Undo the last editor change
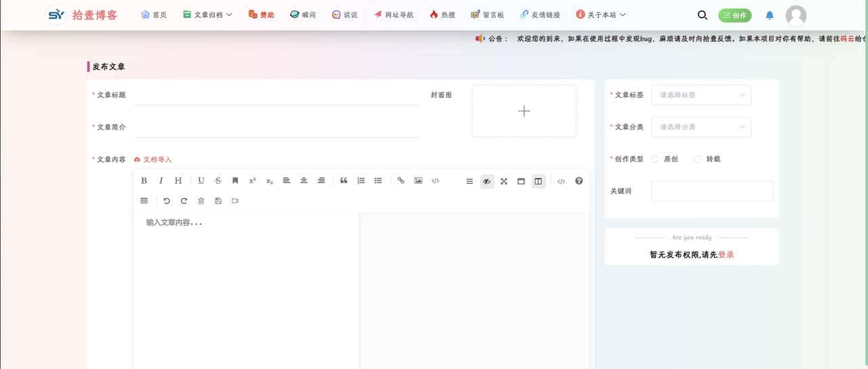868x369 pixels. coord(167,201)
